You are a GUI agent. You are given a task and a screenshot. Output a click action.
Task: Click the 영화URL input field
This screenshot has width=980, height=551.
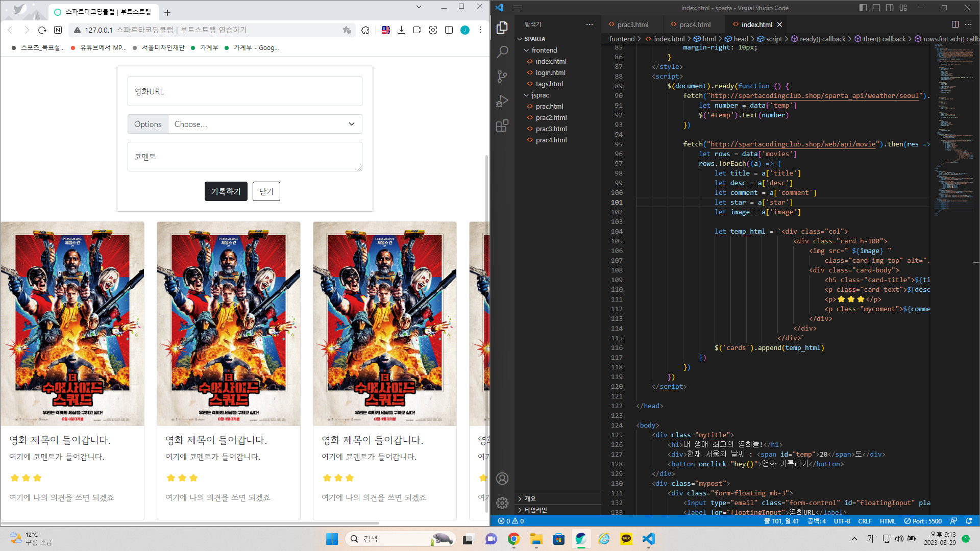[245, 91]
